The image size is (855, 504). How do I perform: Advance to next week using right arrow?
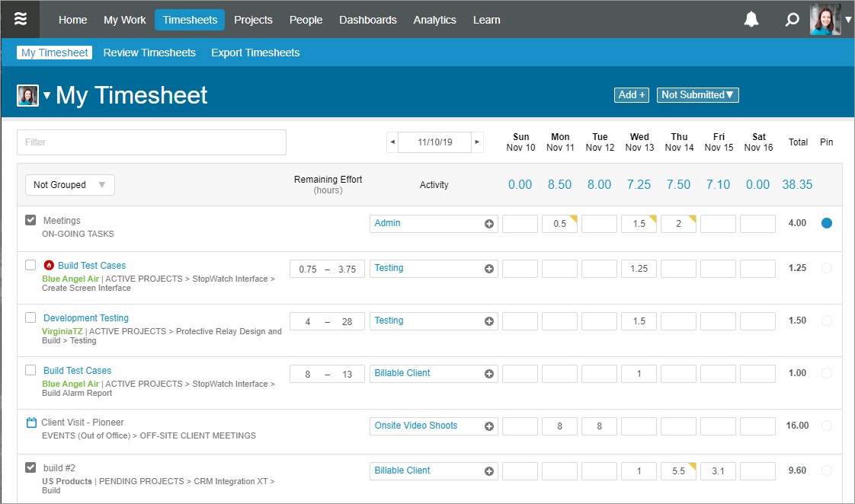point(477,142)
